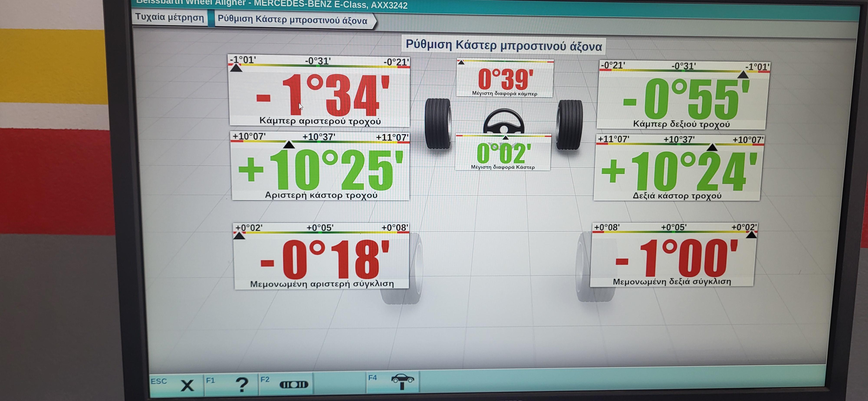The width and height of the screenshot is (868, 401).
Task: Click the left camber -0°31' target value
Action: [318, 61]
